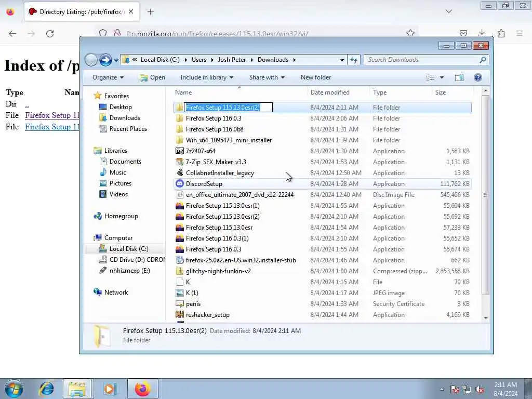Viewport: 532px width, 399px height.
Task: Click the Open toolbar button
Action: tap(153, 77)
